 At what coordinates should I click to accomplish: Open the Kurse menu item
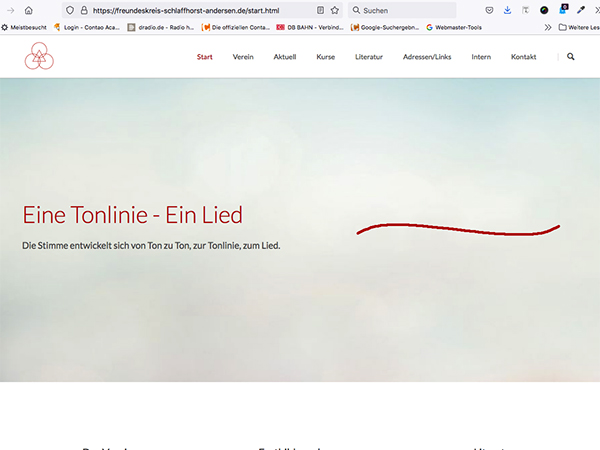326,57
